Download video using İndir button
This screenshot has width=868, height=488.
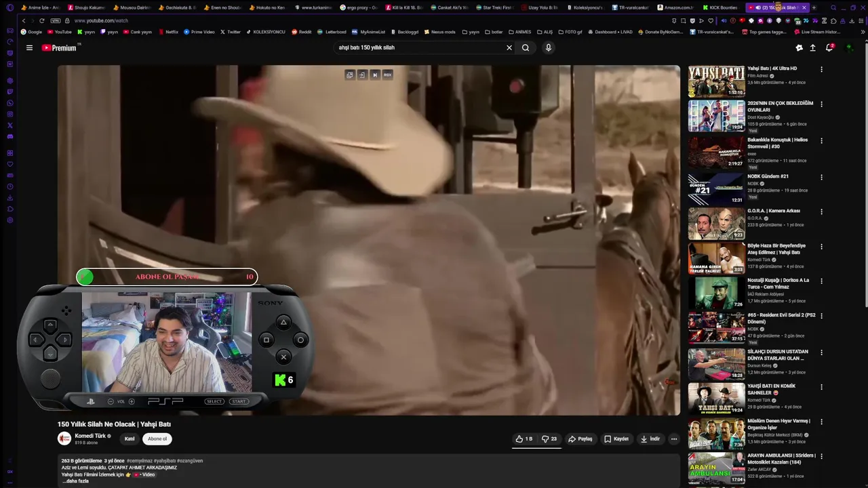[650, 439]
